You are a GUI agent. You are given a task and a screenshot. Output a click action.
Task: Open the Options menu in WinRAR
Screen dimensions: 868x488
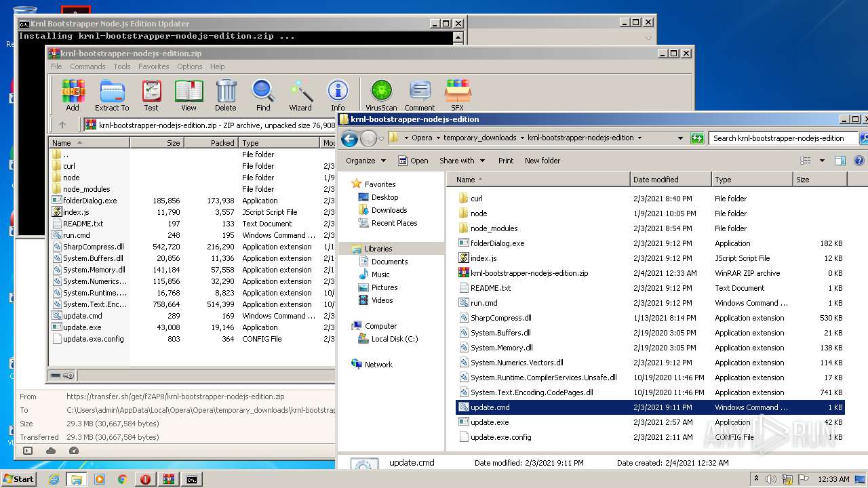pos(190,66)
